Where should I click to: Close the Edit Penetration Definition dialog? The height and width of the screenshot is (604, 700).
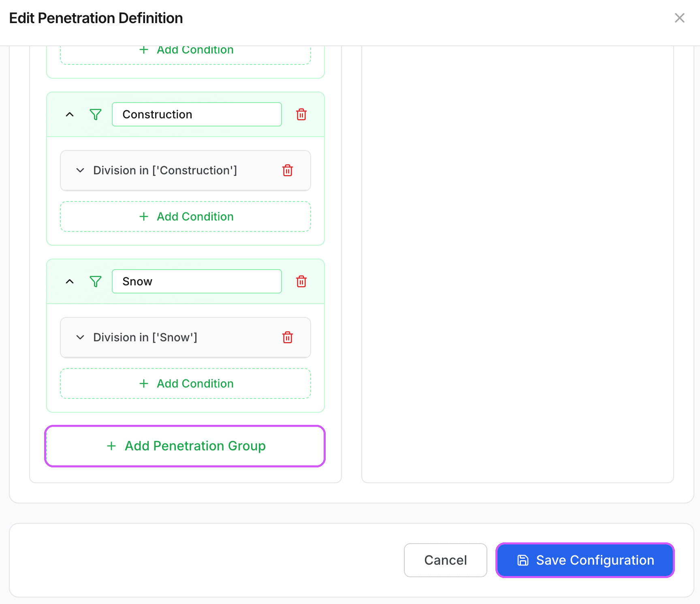click(679, 18)
